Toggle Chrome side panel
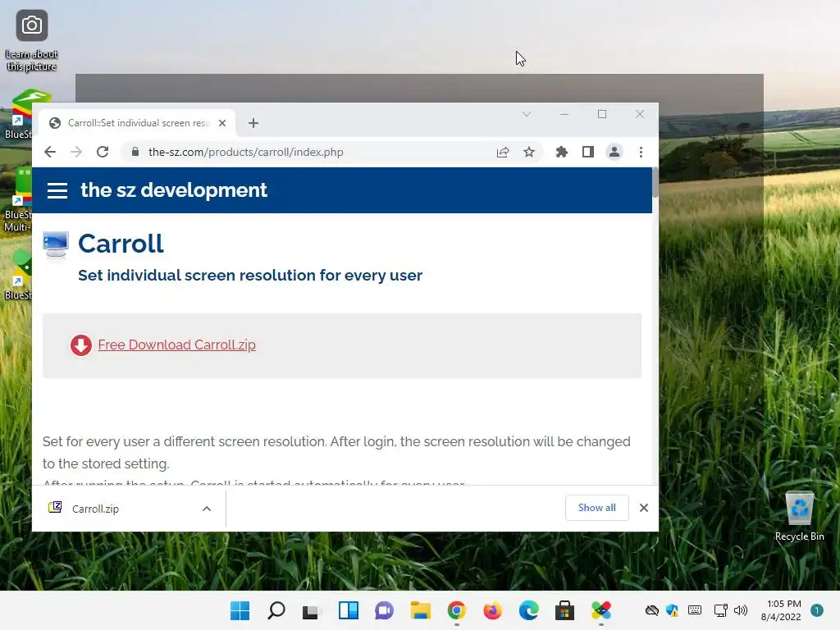The height and width of the screenshot is (630, 840). click(587, 152)
